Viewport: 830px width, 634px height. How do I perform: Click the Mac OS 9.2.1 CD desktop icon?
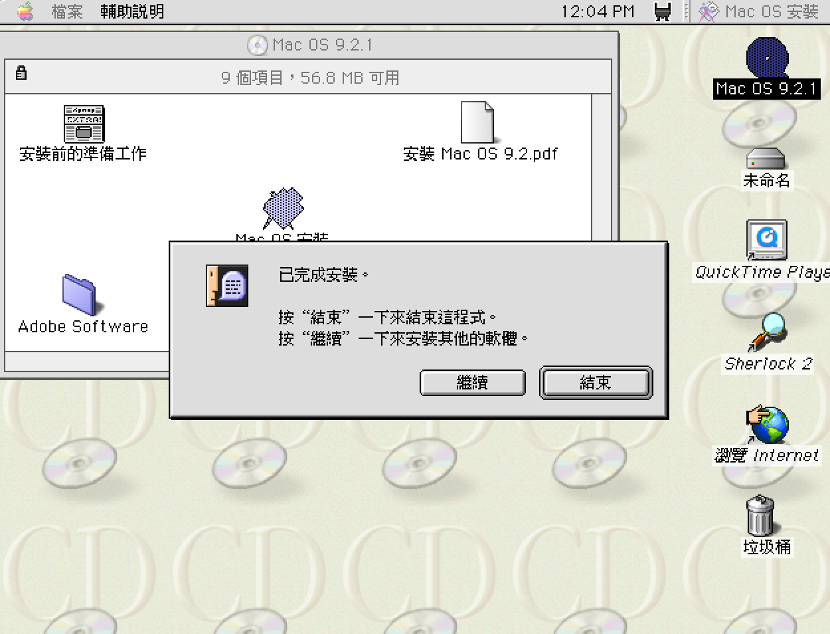point(767,57)
